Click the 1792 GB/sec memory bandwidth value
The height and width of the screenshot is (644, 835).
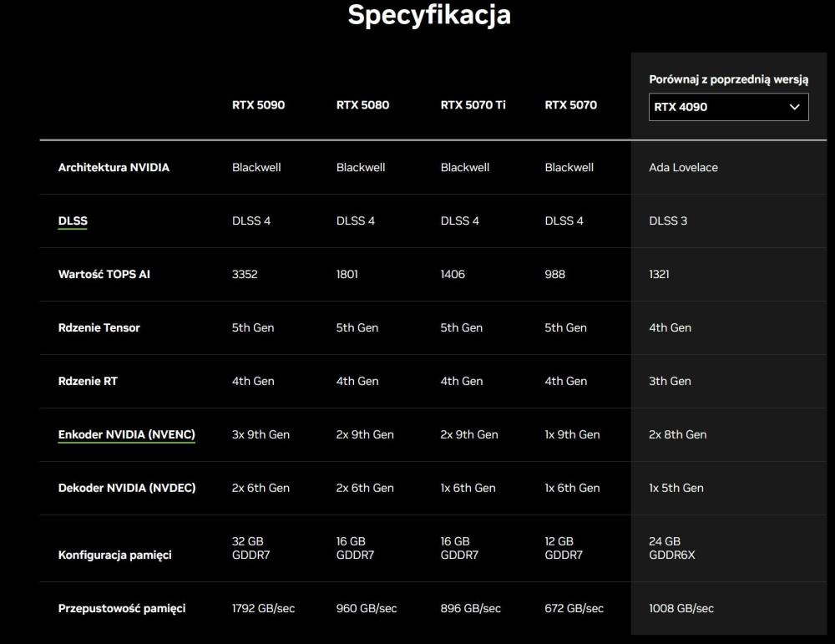[263, 608]
